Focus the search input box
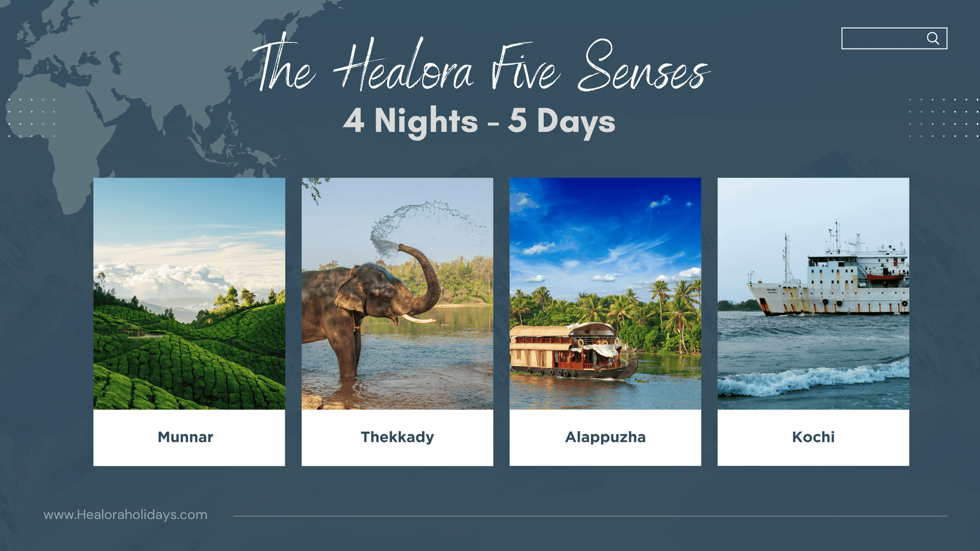 (x=883, y=38)
